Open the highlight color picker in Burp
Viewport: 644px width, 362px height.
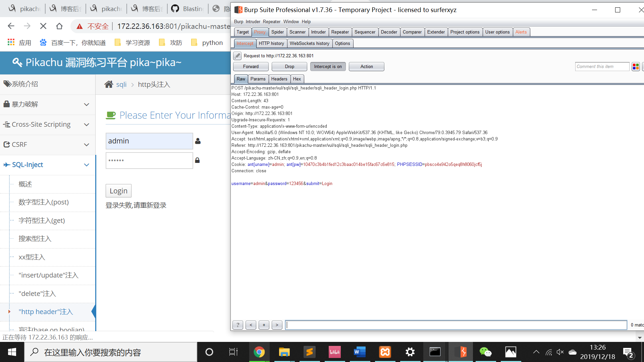pos(636,67)
